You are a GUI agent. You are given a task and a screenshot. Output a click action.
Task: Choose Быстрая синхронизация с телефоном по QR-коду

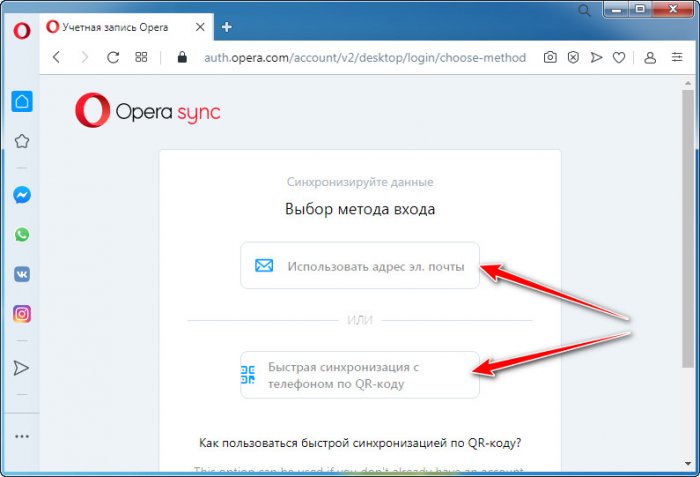(x=360, y=375)
